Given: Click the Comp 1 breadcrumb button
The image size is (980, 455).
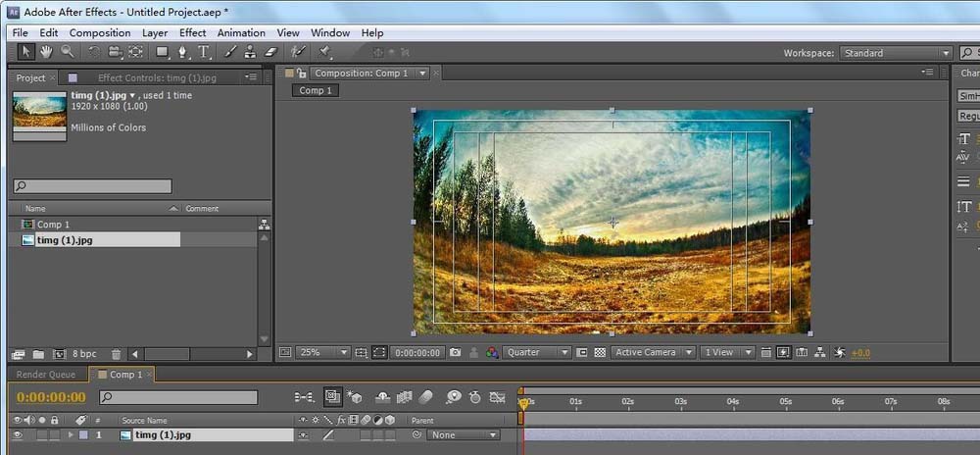Looking at the screenshot, I should tap(316, 90).
